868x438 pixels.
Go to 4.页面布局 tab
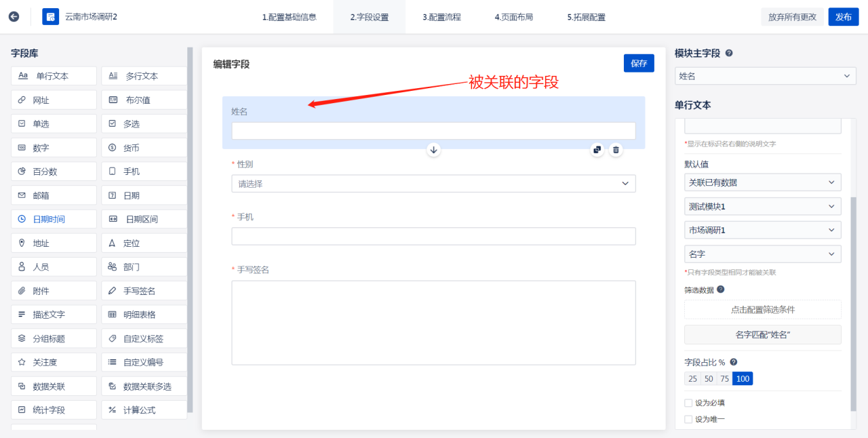(x=513, y=17)
